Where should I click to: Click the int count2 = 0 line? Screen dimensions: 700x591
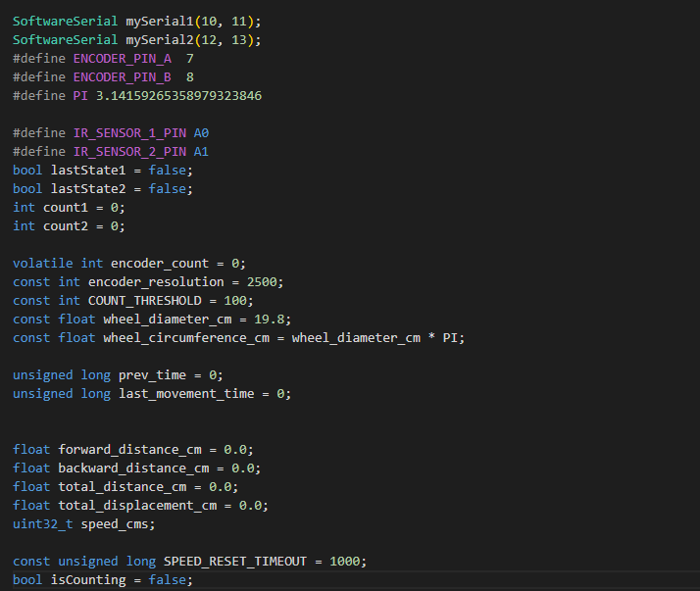point(69,226)
